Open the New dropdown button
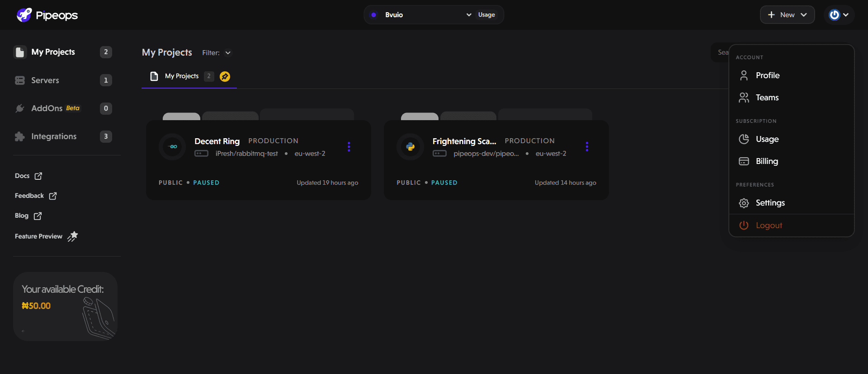The width and height of the screenshot is (868, 374). point(787,15)
